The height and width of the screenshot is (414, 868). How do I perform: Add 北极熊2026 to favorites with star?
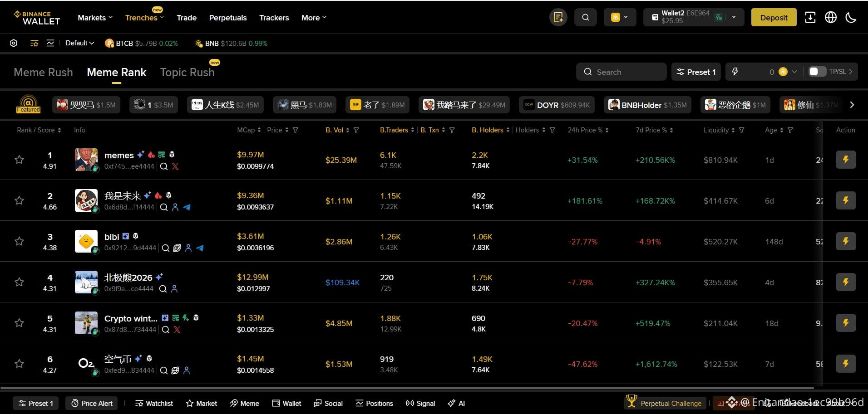(x=19, y=282)
